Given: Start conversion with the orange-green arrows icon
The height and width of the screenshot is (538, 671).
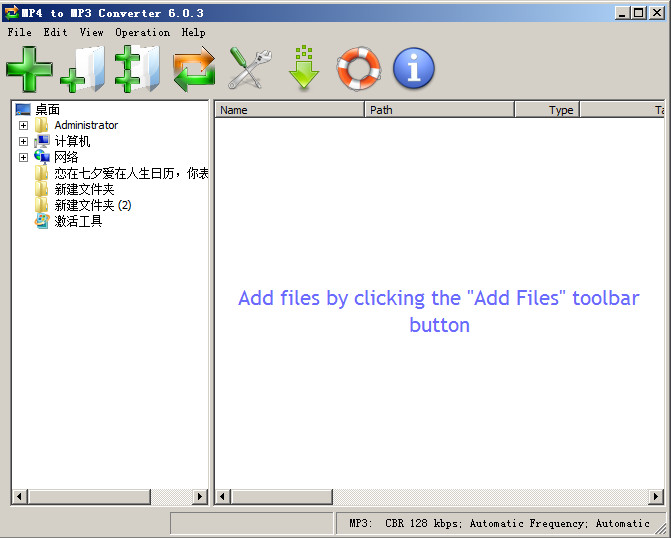Looking at the screenshot, I should tap(194, 69).
